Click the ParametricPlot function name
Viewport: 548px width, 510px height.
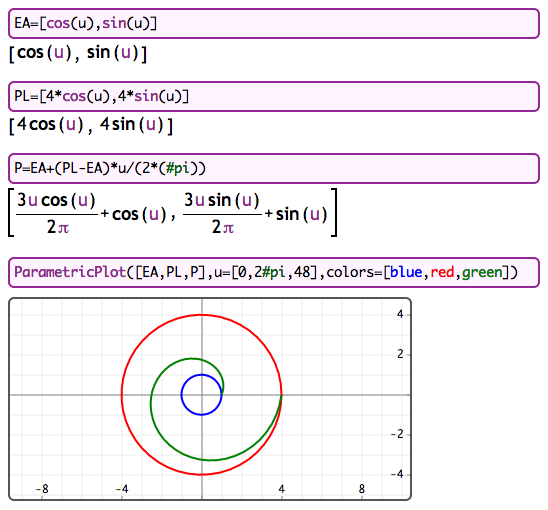tap(70, 272)
